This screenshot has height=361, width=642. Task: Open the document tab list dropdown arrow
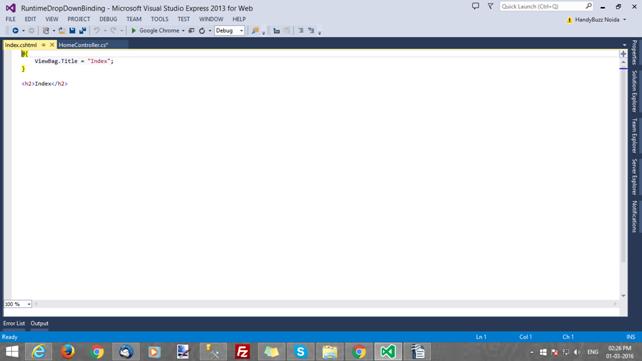[x=624, y=45]
